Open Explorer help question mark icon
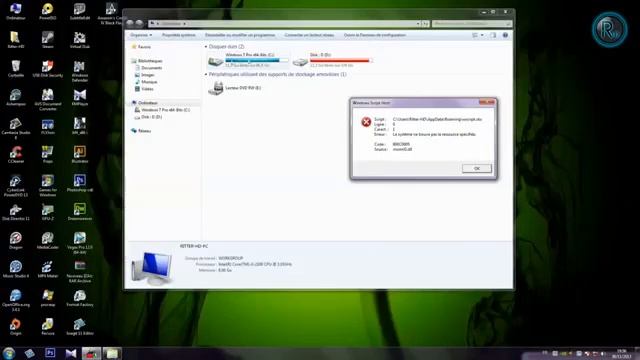 tap(505, 35)
